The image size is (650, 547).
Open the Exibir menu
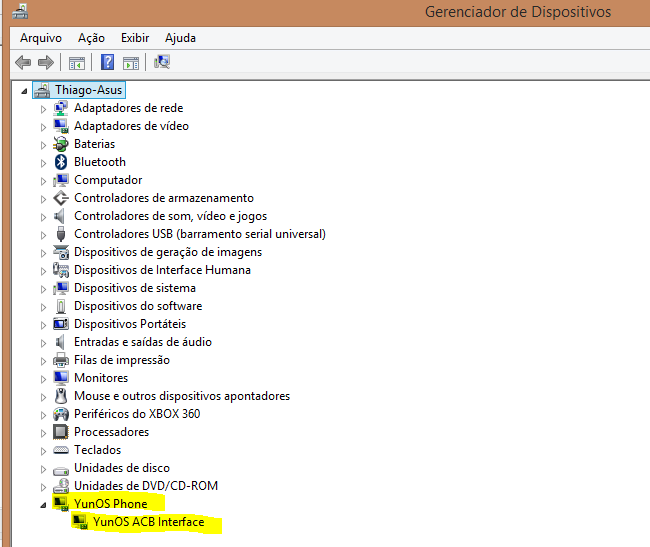(135, 38)
